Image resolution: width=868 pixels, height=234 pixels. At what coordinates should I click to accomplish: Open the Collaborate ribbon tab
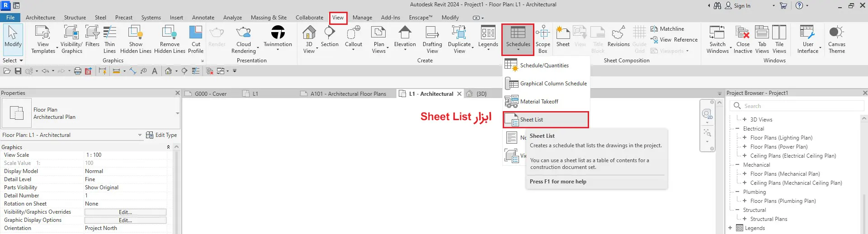309,18
